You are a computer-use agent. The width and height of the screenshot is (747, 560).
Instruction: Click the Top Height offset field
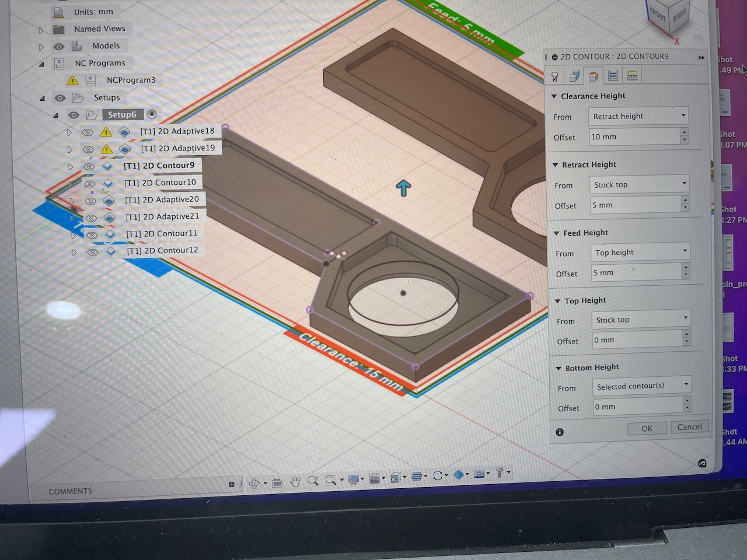(636, 340)
